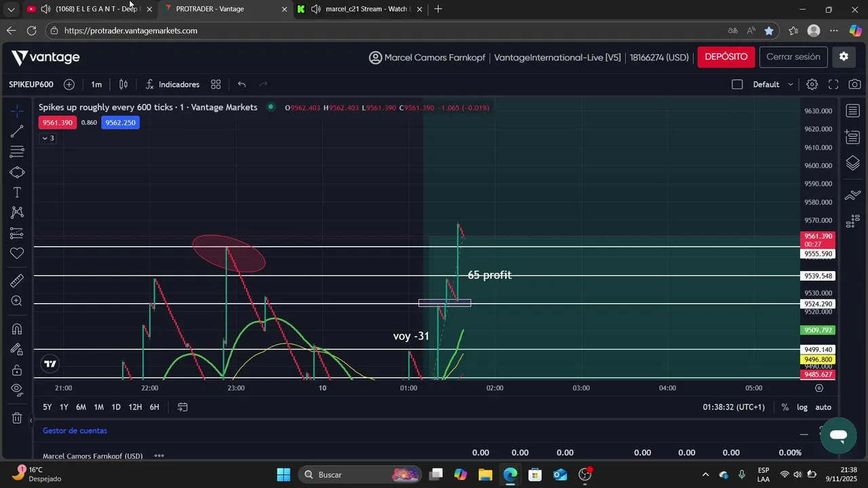Open the Gestor de cuentas tab
The image size is (868, 488).
(75, 431)
